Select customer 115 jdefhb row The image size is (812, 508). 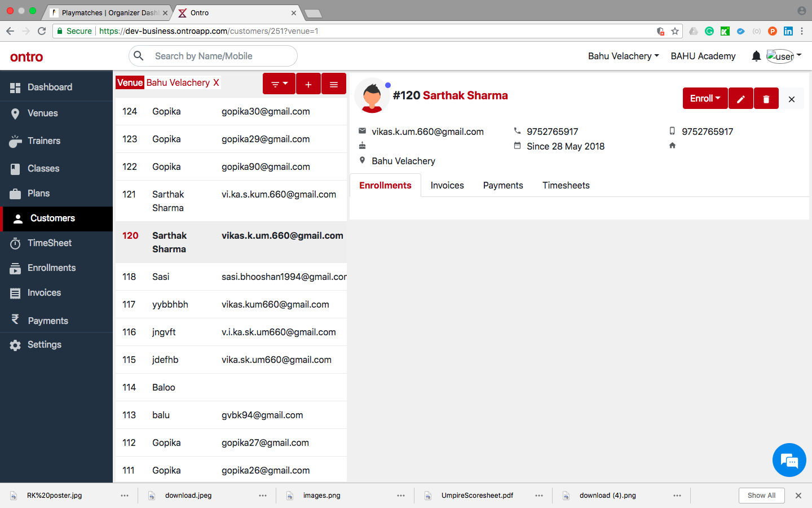[x=231, y=360]
